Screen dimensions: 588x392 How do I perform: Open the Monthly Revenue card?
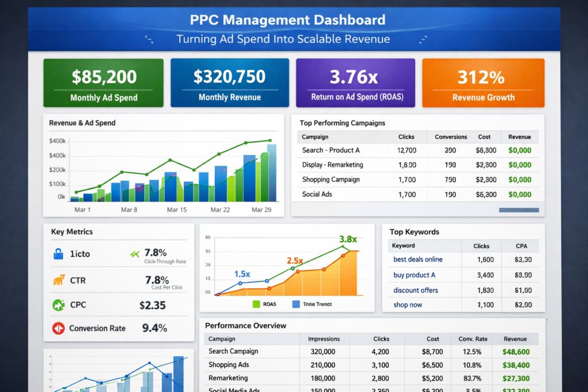(x=230, y=83)
